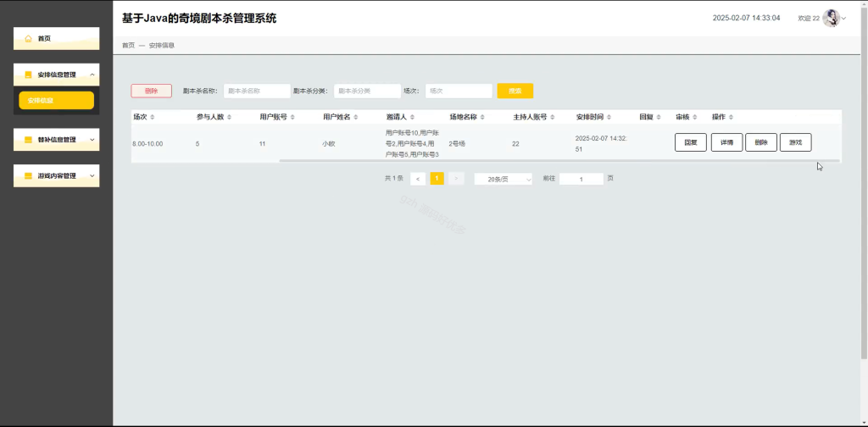Viewport: 868px width, 427px height.
Task: Sort by 主持人账号 column arrows
Action: coord(553,117)
